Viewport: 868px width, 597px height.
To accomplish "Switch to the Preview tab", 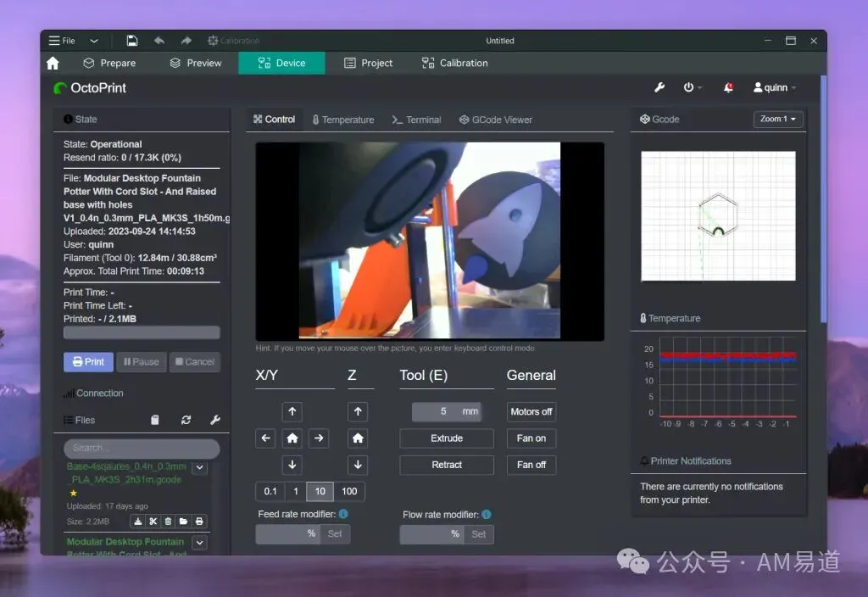I will click(x=196, y=63).
